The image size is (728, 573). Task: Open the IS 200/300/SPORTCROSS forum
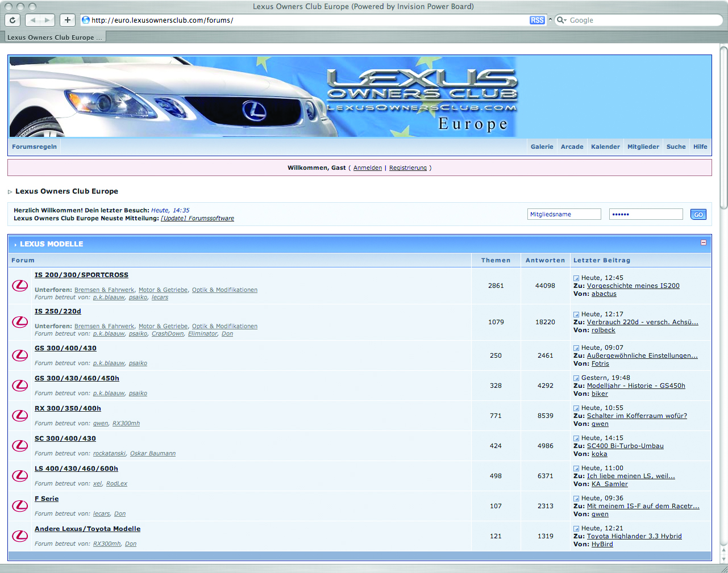(81, 275)
